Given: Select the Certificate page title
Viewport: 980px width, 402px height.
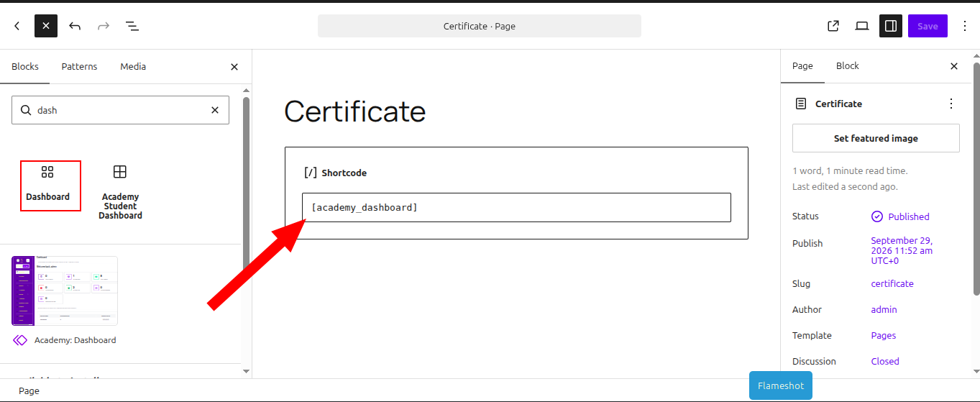Looking at the screenshot, I should (x=355, y=111).
